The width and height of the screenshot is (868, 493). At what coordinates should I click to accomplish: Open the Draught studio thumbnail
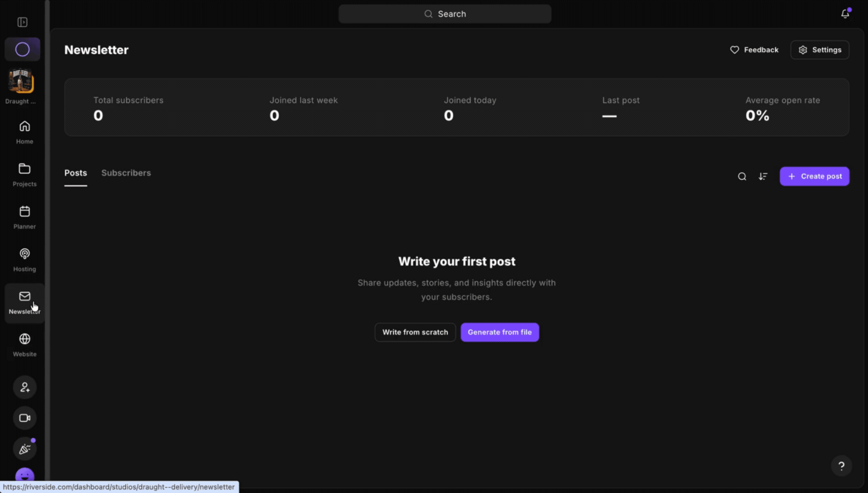(21, 81)
